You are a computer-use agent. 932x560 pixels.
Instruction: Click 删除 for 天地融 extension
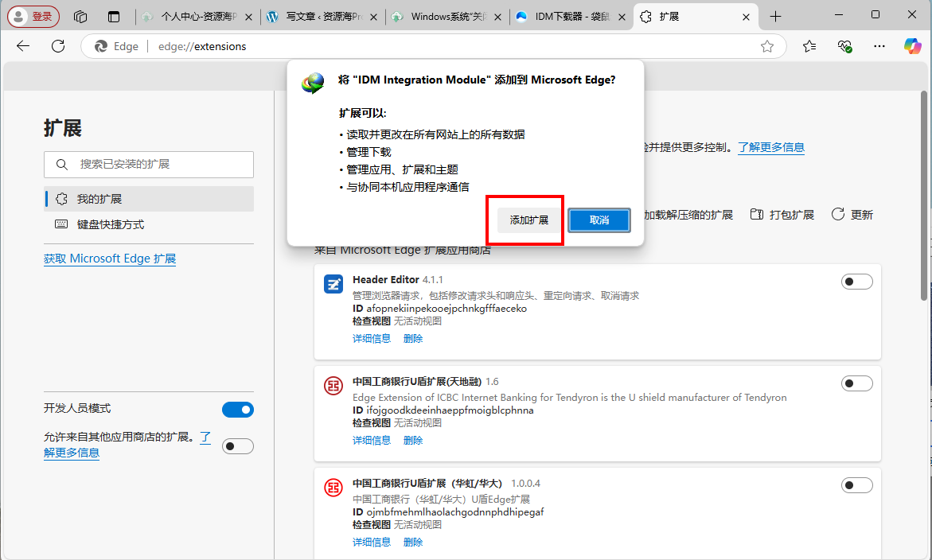(x=413, y=440)
